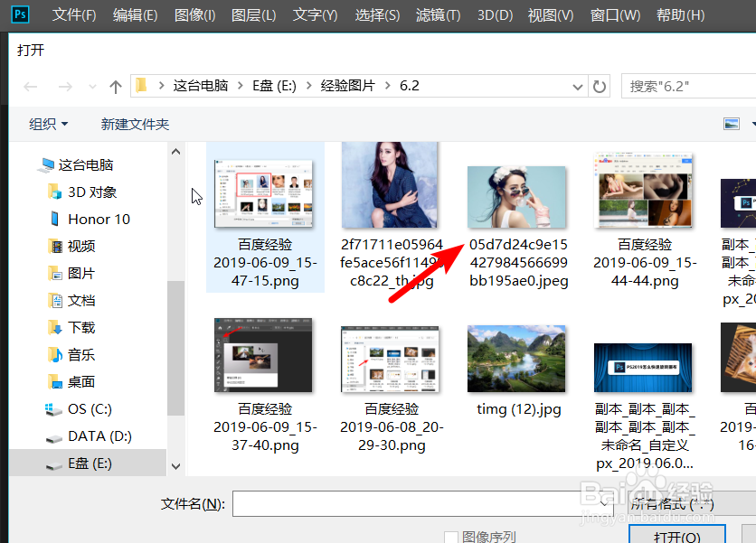Open the 图层(L) menu

point(254,15)
